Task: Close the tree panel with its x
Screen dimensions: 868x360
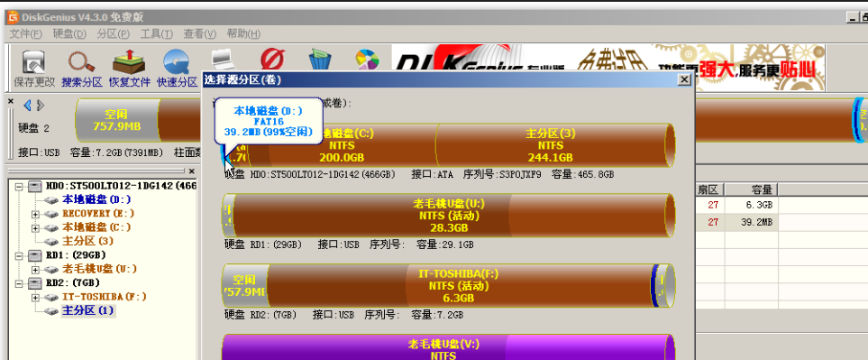Action: click(191, 171)
